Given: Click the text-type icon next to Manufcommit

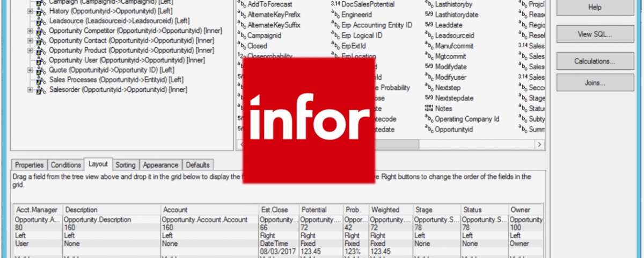Looking at the screenshot, I should (x=429, y=46).
